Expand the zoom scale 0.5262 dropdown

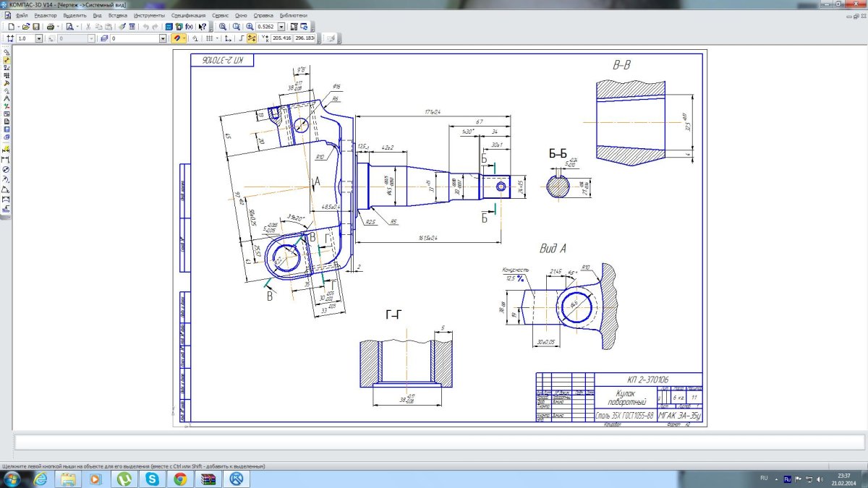[x=281, y=26]
